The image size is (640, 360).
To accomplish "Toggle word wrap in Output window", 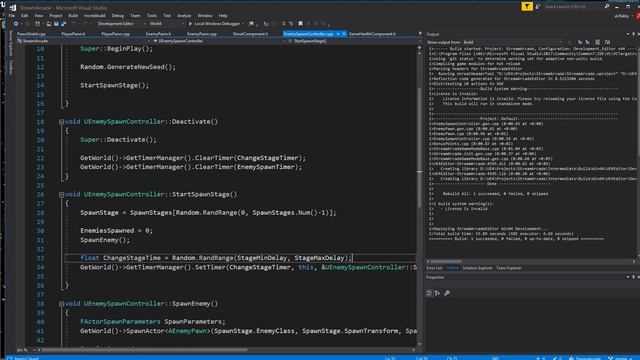I will tap(607, 42).
